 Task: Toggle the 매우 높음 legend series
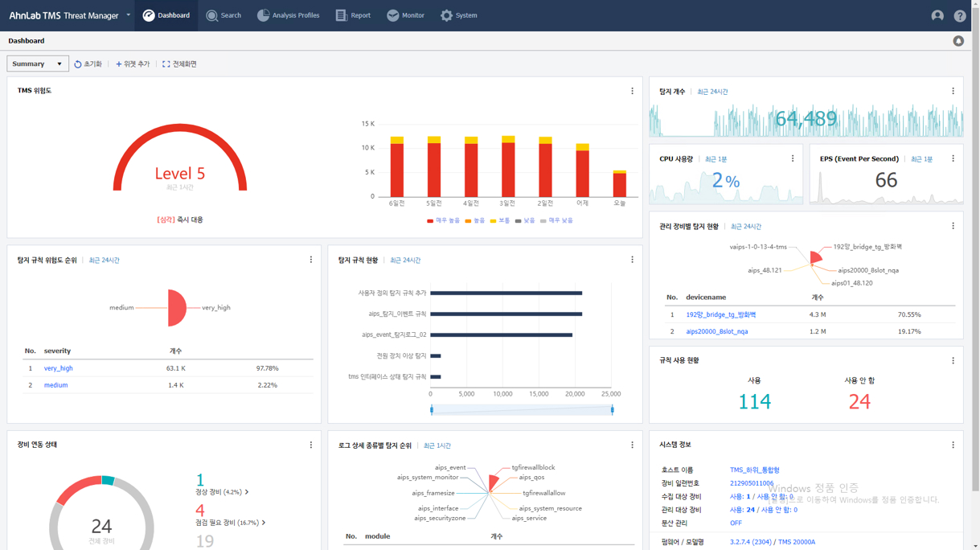click(443, 220)
